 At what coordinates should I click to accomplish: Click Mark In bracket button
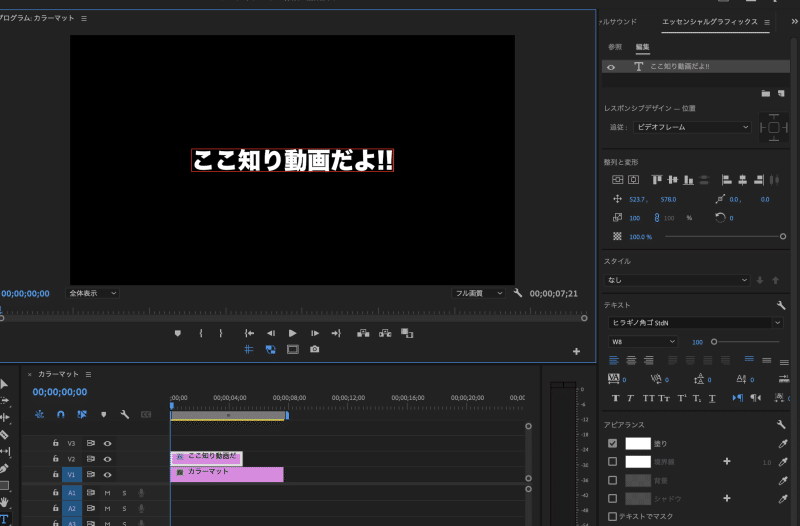[x=201, y=333]
